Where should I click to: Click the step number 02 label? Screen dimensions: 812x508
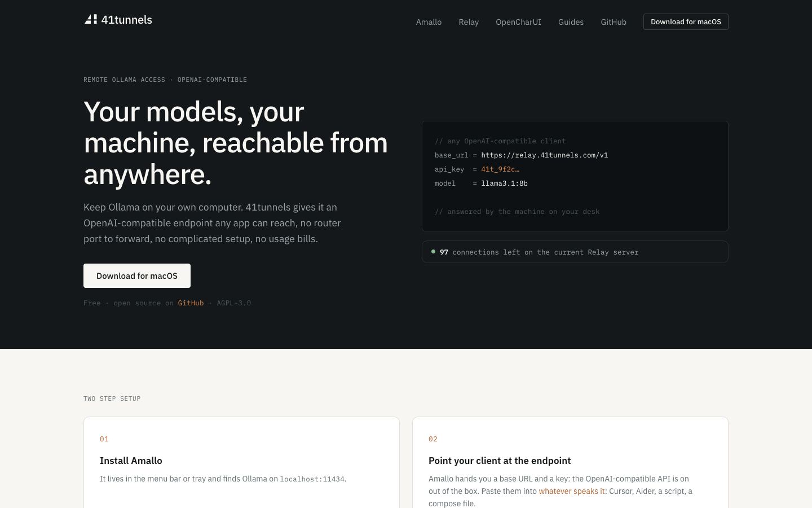click(x=433, y=439)
